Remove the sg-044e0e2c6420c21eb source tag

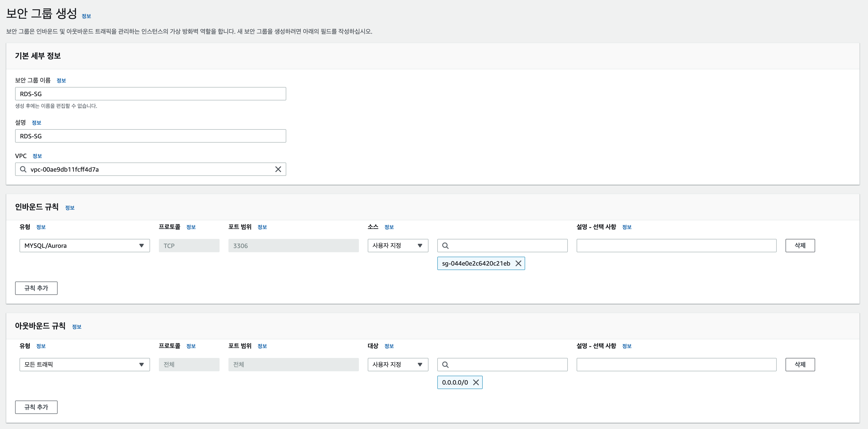(x=518, y=263)
